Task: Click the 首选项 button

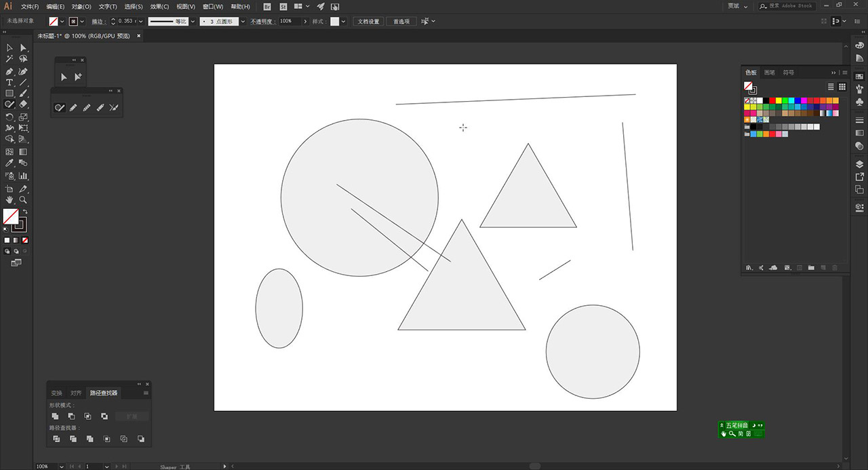Action: coord(401,22)
